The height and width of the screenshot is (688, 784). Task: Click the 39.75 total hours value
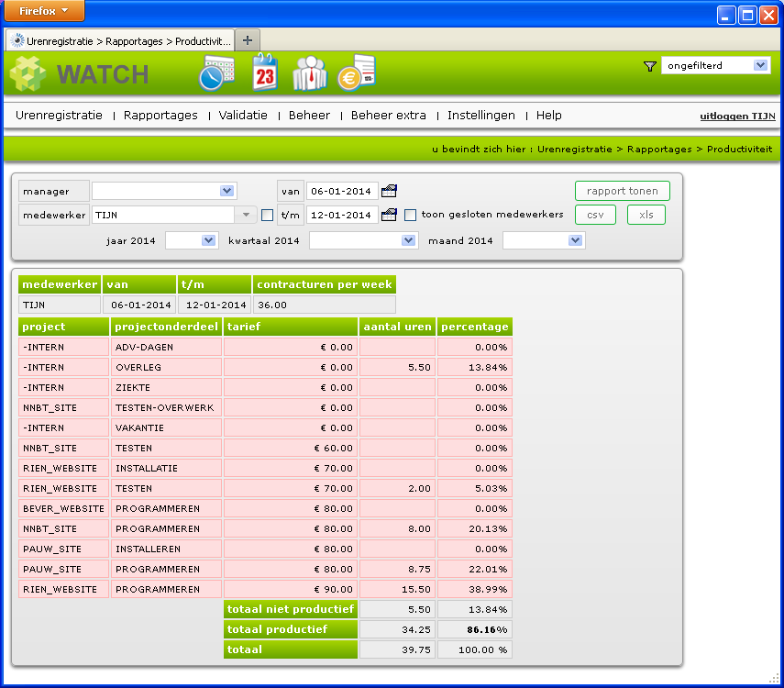tap(397, 649)
